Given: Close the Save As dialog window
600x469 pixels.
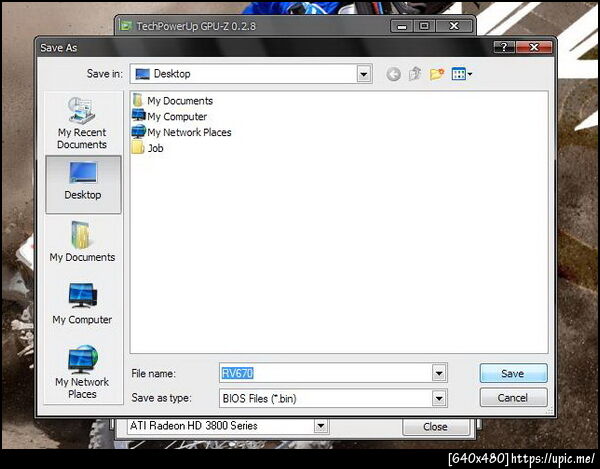Looking at the screenshot, I should click(534, 47).
